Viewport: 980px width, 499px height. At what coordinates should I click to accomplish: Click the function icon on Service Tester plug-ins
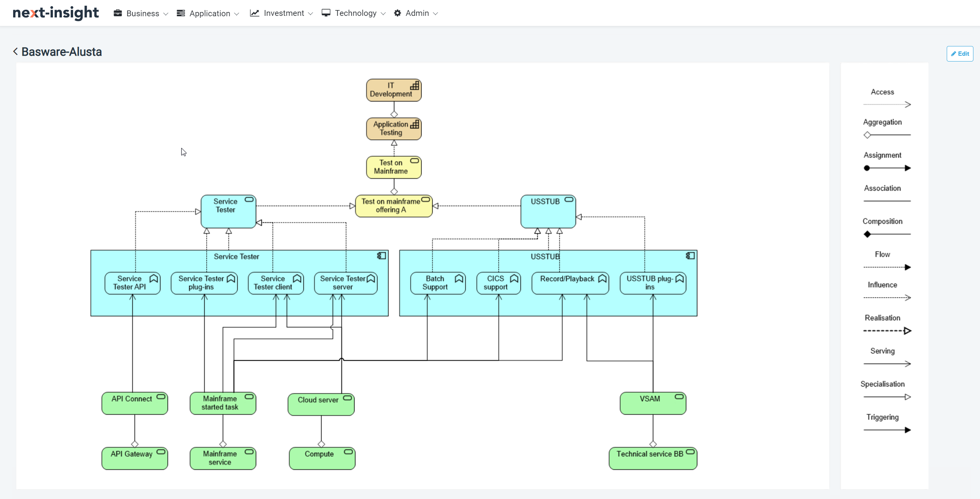pyautogui.click(x=231, y=279)
